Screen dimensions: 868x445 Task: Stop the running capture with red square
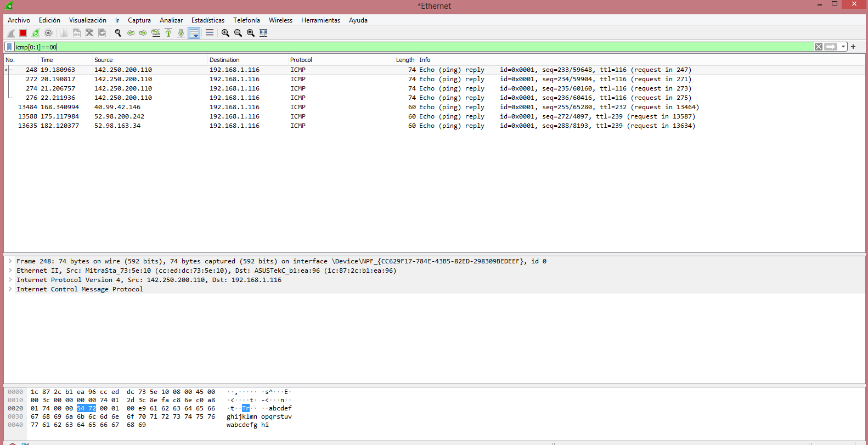pyautogui.click(x=23, y=33)
